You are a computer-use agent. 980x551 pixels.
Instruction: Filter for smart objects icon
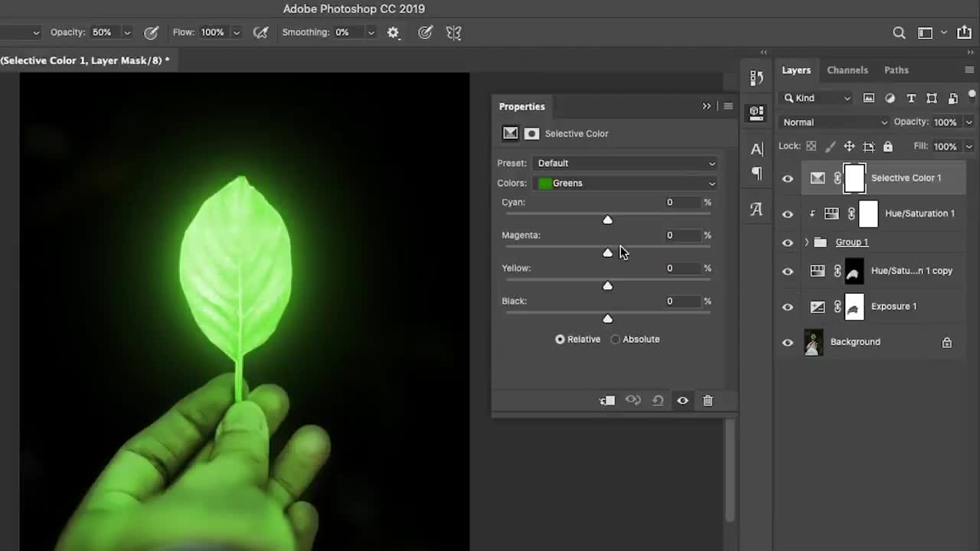click(953, 98)
